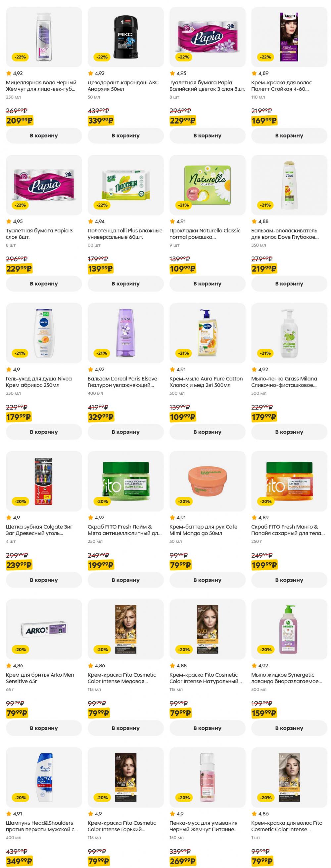This screenshot has height=868, width=331.
Task: Open Arko Men Sensitive shaving cream image
Action: pos(44,630)
